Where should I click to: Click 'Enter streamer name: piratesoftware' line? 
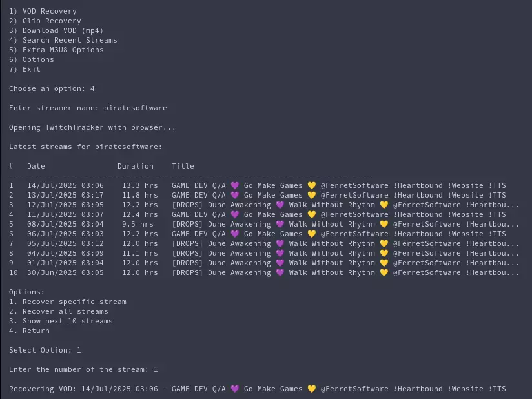coord(88,108)
